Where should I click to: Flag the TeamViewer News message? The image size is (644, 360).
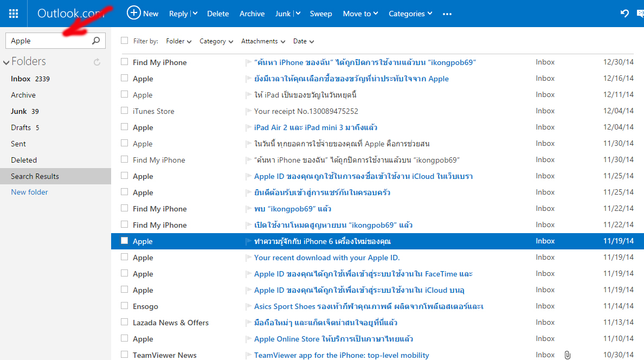click(248, 355)
